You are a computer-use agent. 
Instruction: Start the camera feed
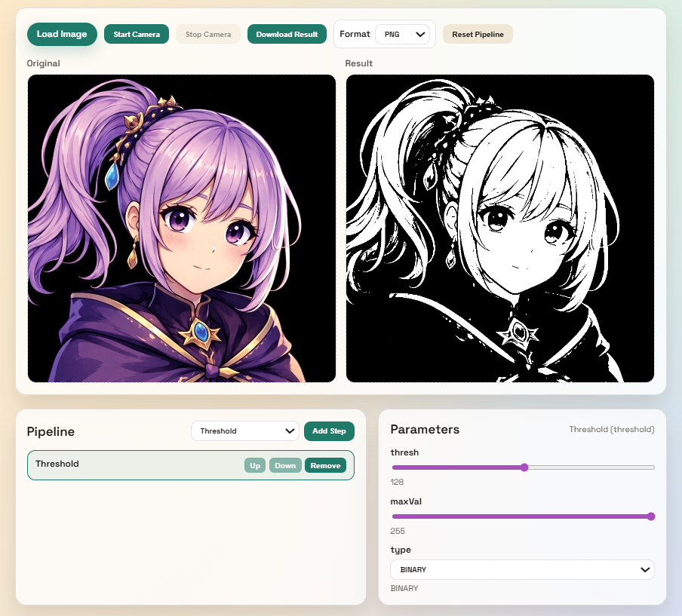pos(137,34)
